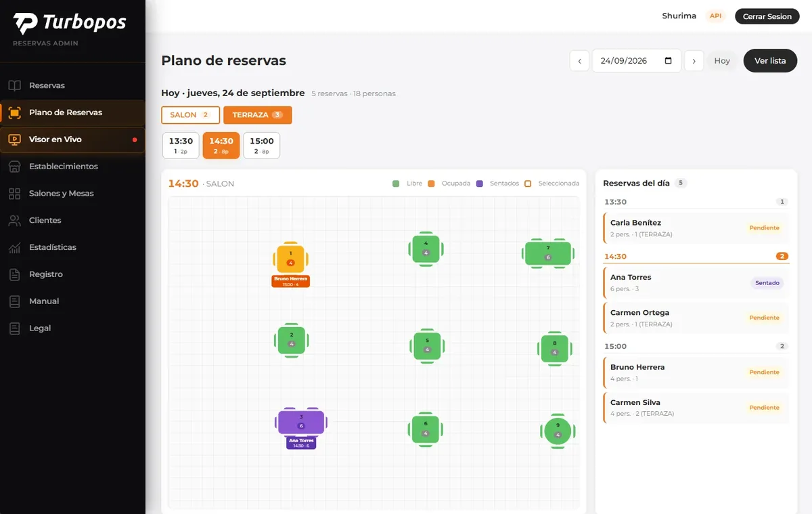The width and height of the screenshot is (812, 514).
Task: Click the purple Sentados legend swatch
Action: tap(480, 184)
